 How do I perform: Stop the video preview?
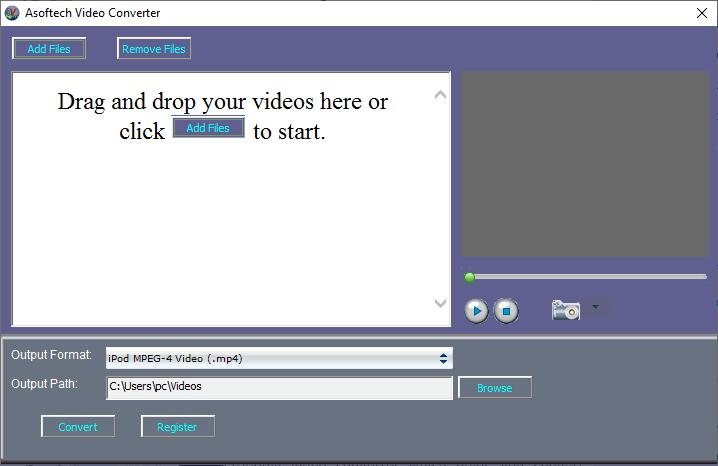pyautogui.click(x=506, y=311)
